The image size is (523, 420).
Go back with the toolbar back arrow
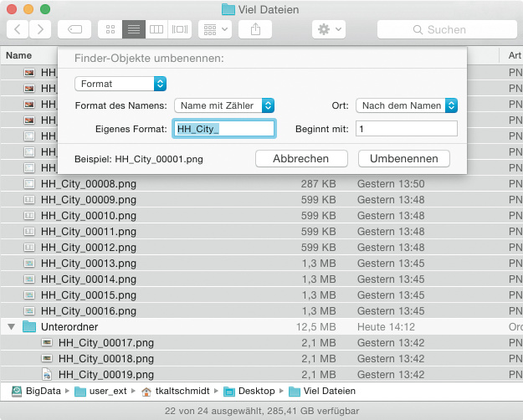18,29
